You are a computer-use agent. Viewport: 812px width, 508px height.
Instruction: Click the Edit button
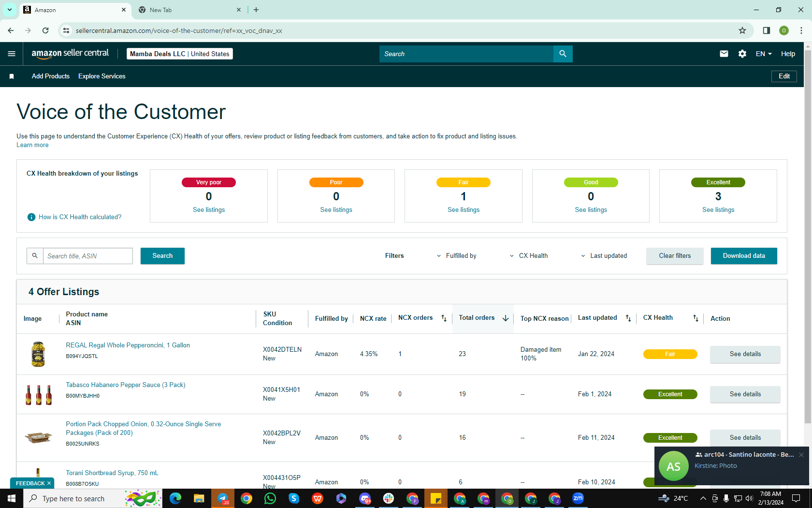pos(784,76)
